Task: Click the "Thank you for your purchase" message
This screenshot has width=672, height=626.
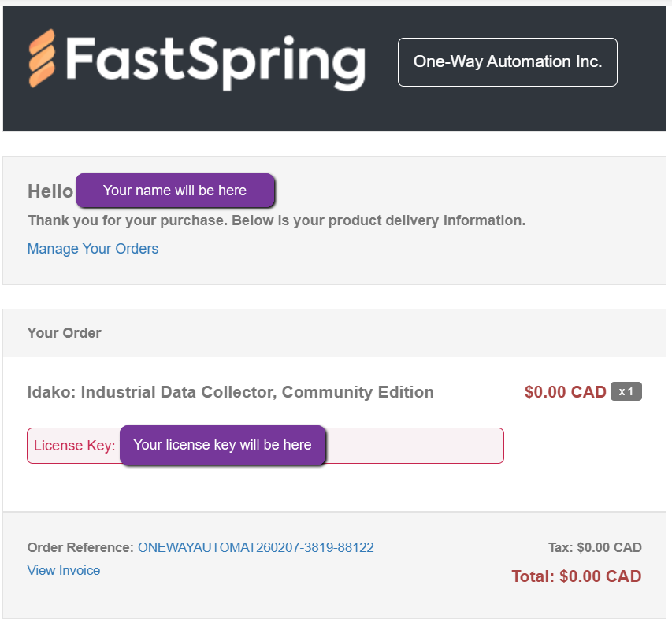Action: pos(277,220)
